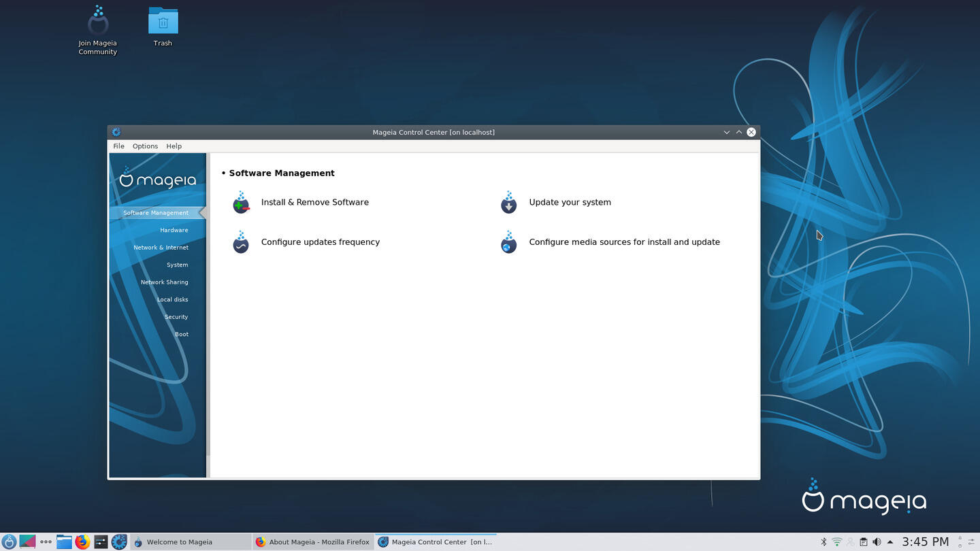Screen dimensions: 980x551
Task: Open the Trash desktop icon
Action: [x=163, y=27]
